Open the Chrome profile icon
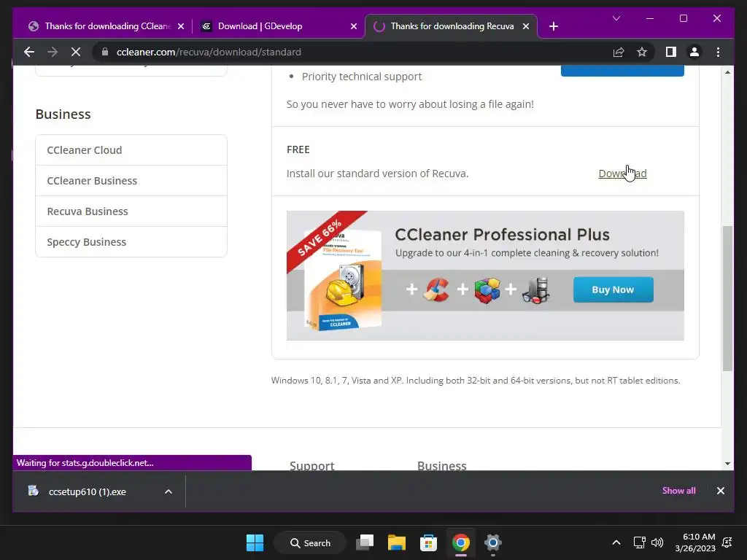 click(x=694, y=52)
